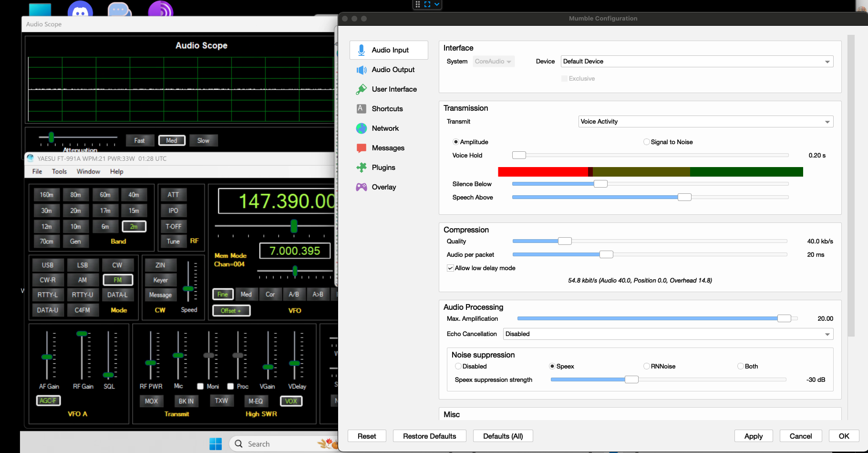Expand the audio Device dropdown
868x453 pixels.
click(697, 62)
